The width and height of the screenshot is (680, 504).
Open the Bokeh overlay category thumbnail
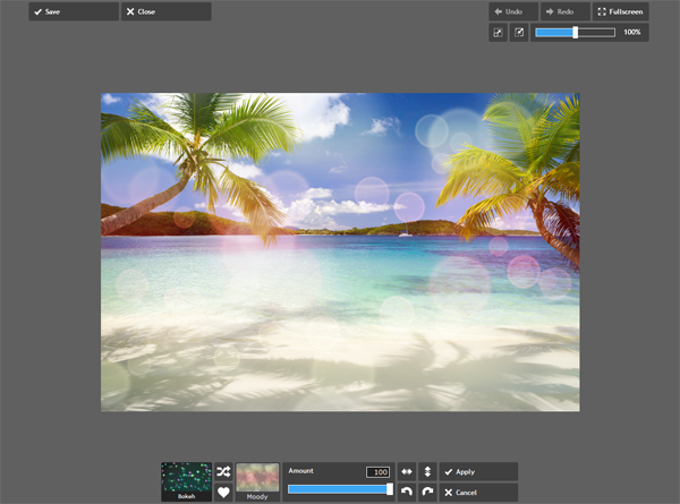point(186,482)
